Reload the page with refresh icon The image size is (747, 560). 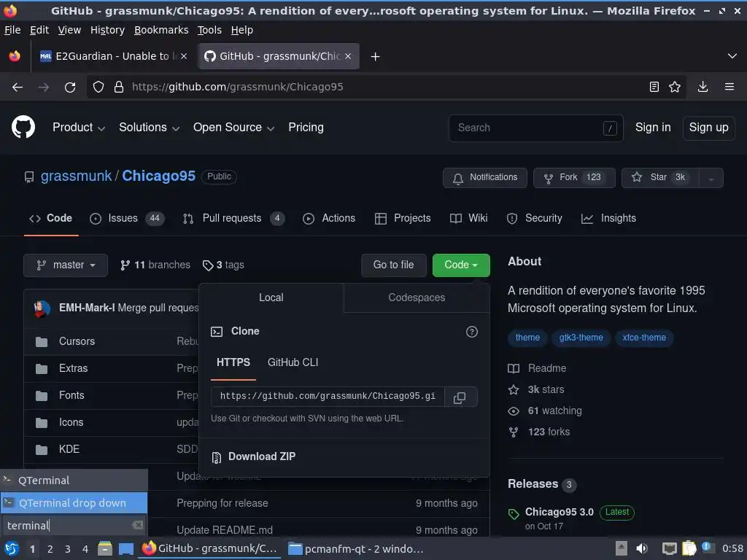pos(70,87)
